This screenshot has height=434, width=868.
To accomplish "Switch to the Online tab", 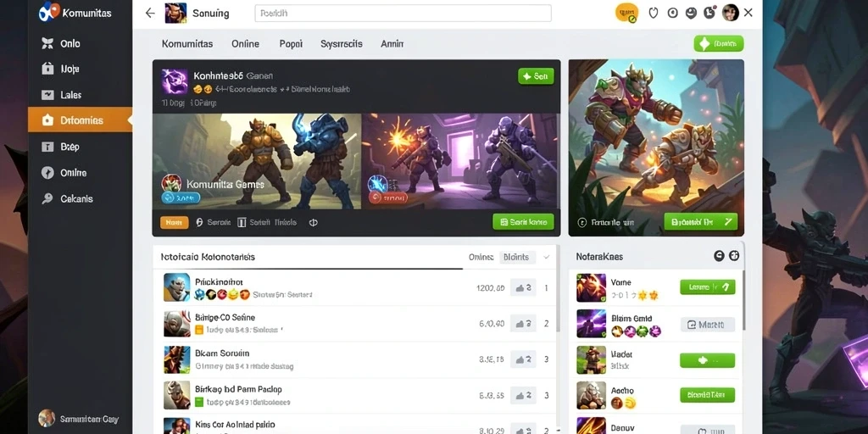I will 245,44.
